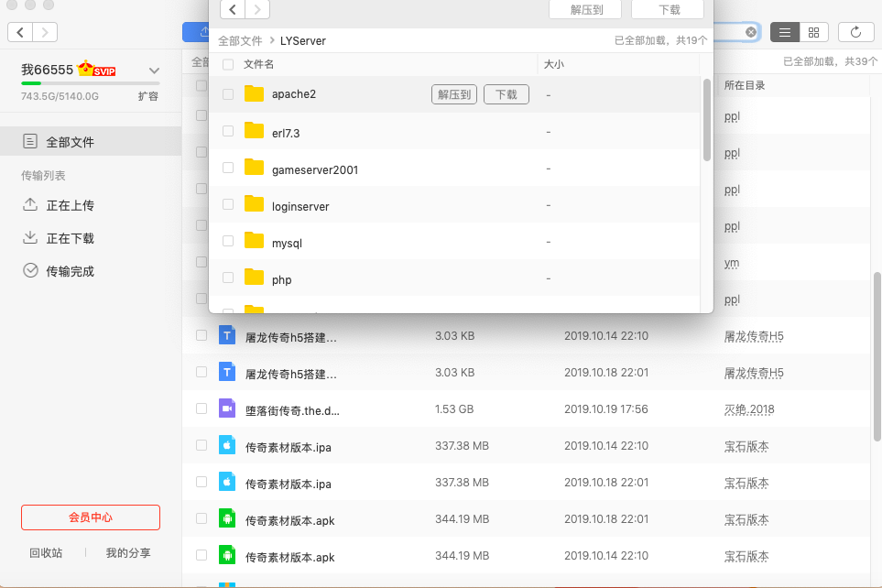Click the 会员中心 button
The height and width of the screenshot is (588, 882).
(x=91, y=517)
